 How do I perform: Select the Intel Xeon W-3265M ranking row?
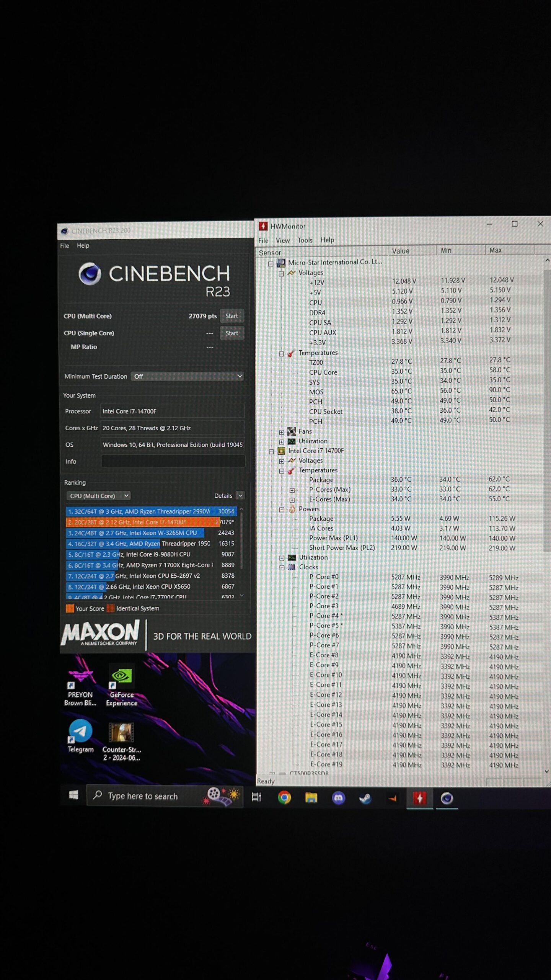151,533
